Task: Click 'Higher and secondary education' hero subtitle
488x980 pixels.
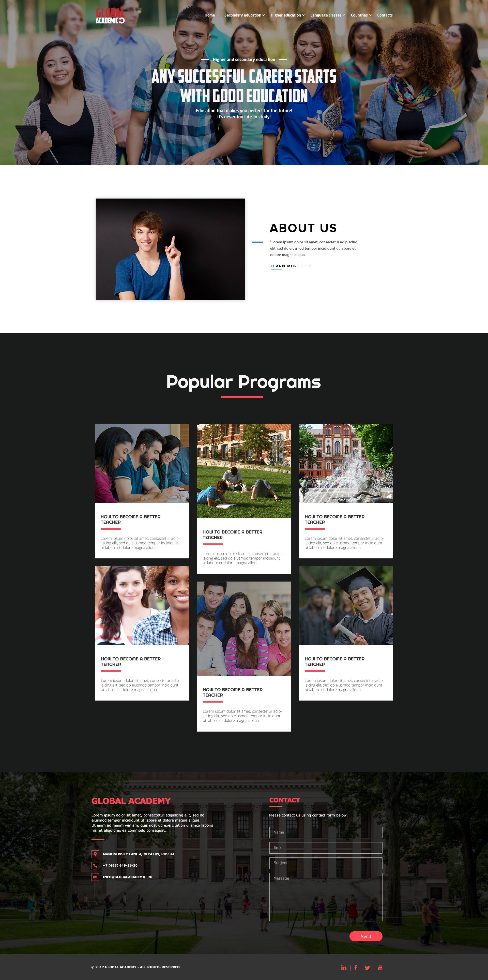Action: 244,60
